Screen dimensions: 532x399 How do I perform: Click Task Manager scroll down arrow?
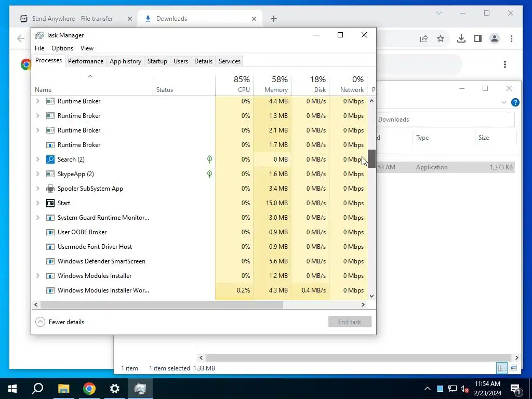(x=371, y=296)
